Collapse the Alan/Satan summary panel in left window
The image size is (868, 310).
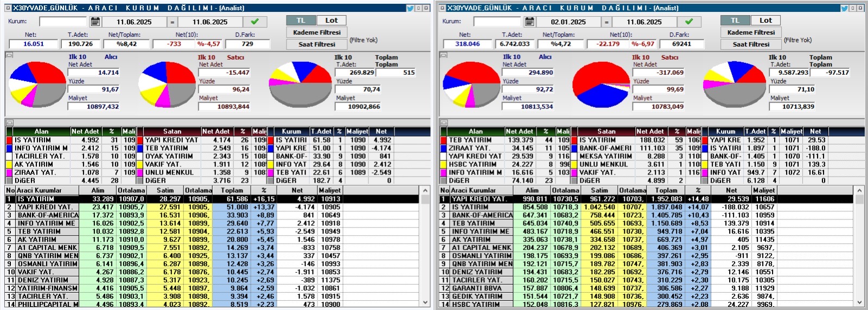pyautogui.click(x=9, y=123)
